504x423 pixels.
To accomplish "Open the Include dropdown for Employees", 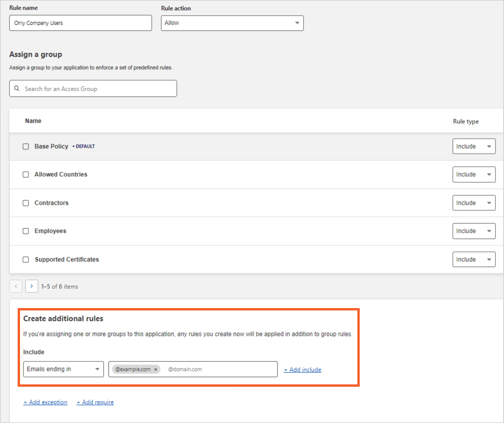I will point(473,231).
